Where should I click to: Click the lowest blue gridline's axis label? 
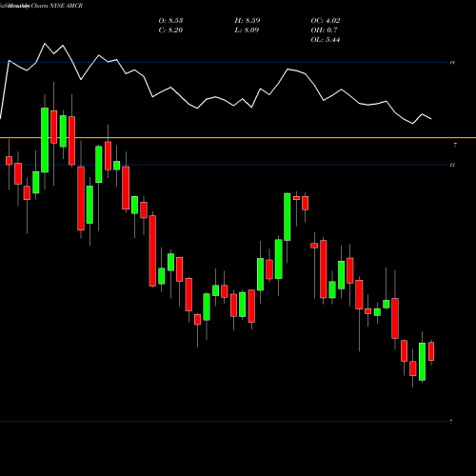pyautogui.click(x=451, y=422)
